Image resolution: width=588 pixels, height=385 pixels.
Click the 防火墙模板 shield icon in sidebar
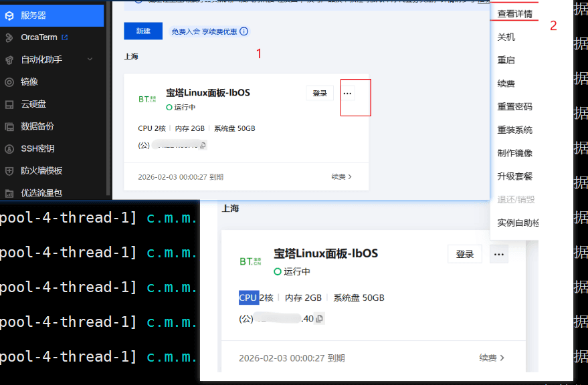click(x=9, y=171)
